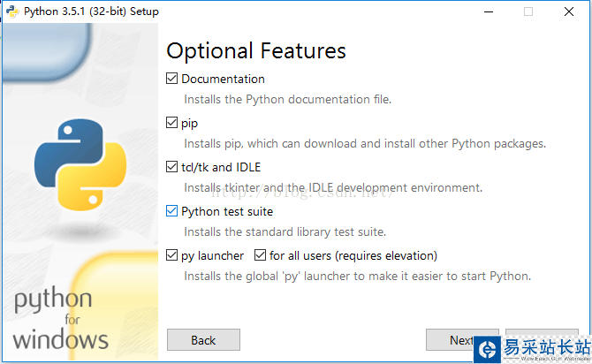The image size is (592, 364).
Task: Toggle the Python test suite checkbox
Action: [171, 211]
